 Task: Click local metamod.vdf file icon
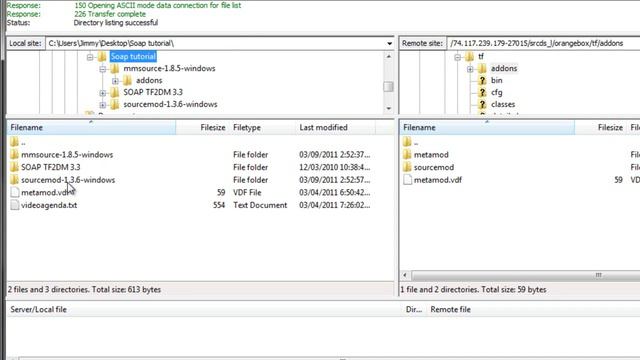pyautogui.click(x=15, y=192)
